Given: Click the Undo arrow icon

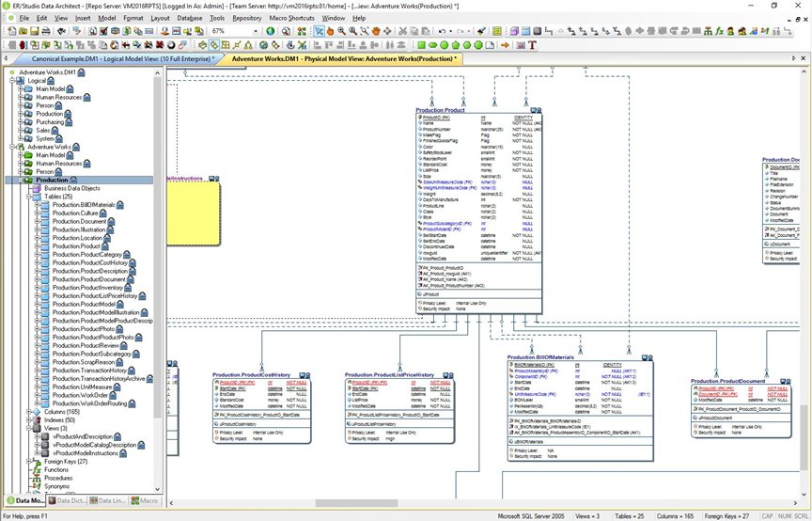Looking at the screenshot, I should 442,31.
